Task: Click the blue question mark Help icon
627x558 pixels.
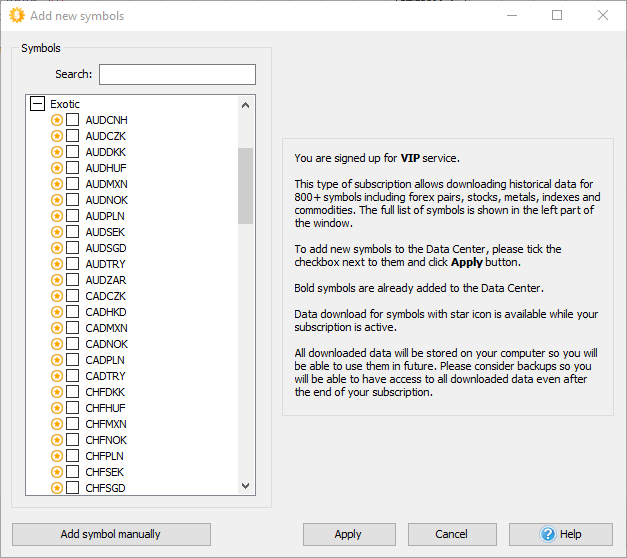Action: (547, 534)
